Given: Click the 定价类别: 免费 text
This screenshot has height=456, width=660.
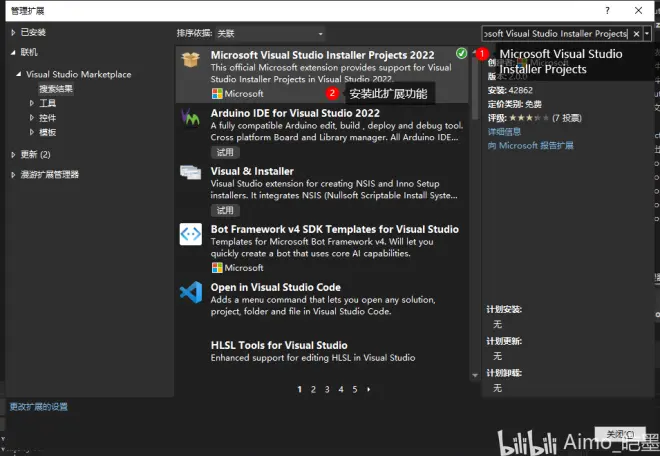Looking at the screenshot, I should coord(514,104).
